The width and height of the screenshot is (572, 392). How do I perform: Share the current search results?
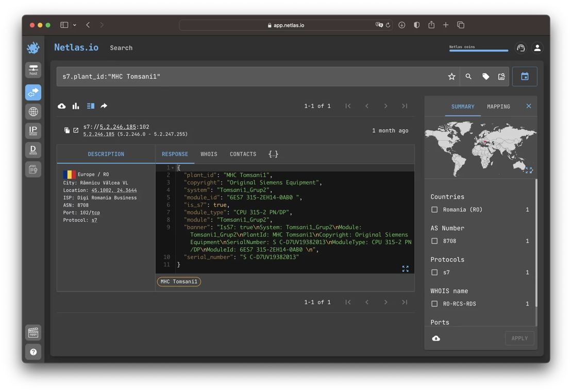point(103,106)
